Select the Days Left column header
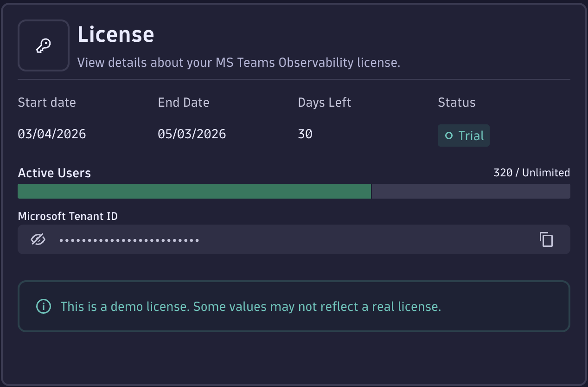588x387 pixels. point(325,102)
